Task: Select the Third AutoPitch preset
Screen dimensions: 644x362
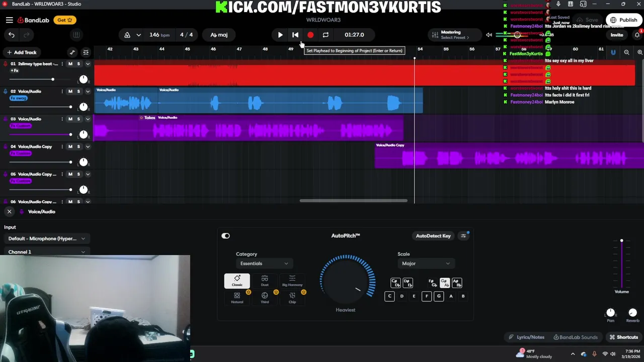Action: click(x=265, y=298)
